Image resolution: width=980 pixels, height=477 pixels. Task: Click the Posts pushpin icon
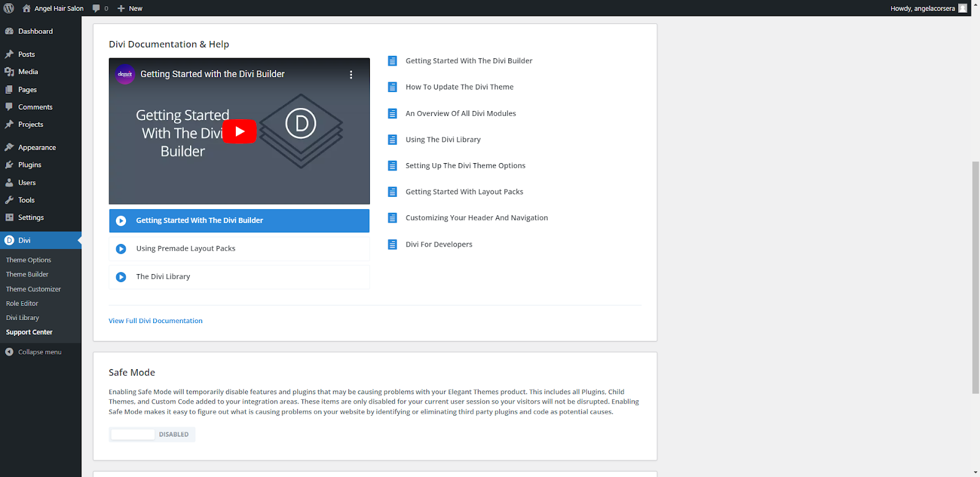[x=9, y=55]
